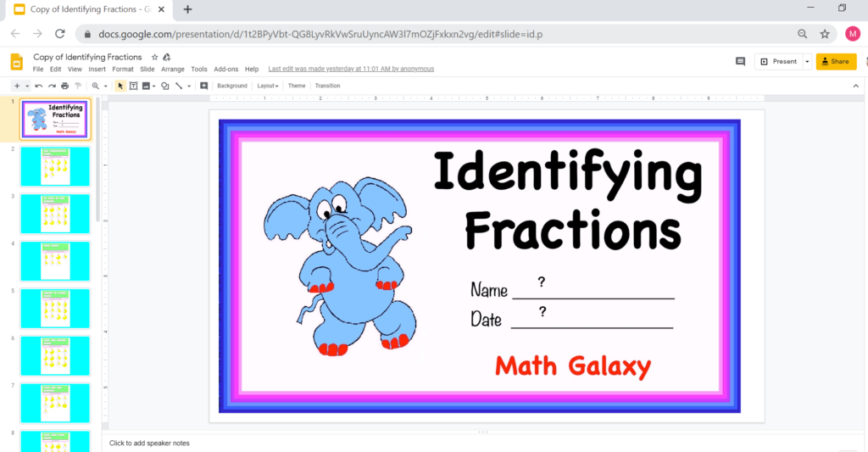This screenshot has height=452, width=868.
Task: Click the browser forward arrow
Action: pos(37,34)
